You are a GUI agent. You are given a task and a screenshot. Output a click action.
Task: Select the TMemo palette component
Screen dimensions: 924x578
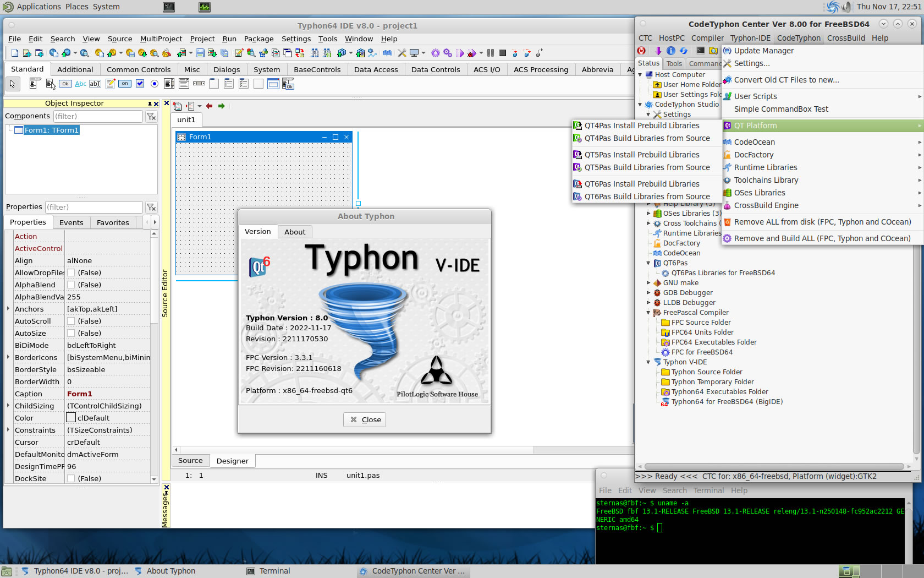110,84
